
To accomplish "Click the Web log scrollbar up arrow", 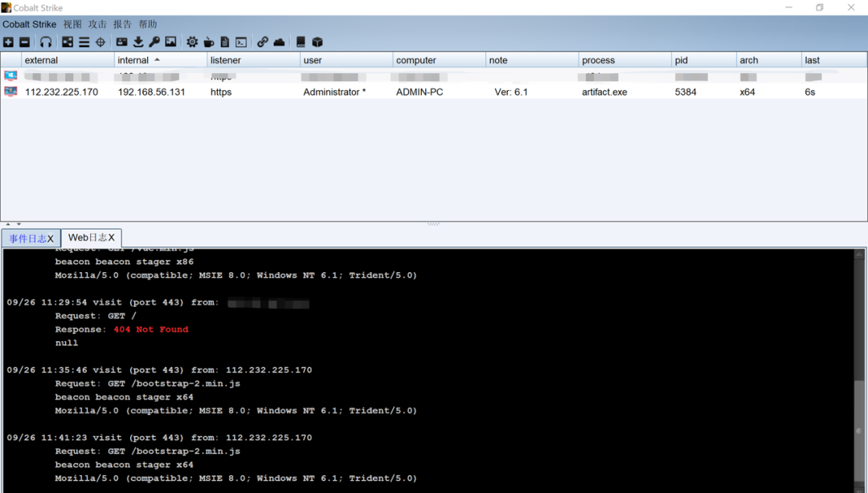I will pos(858,254).
